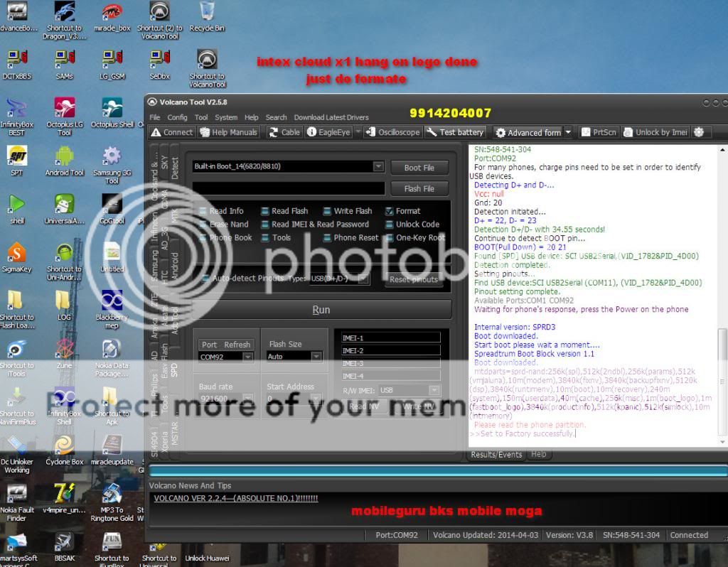
Task: Open the EagleEye tool
Action: (x=328, y=132)
